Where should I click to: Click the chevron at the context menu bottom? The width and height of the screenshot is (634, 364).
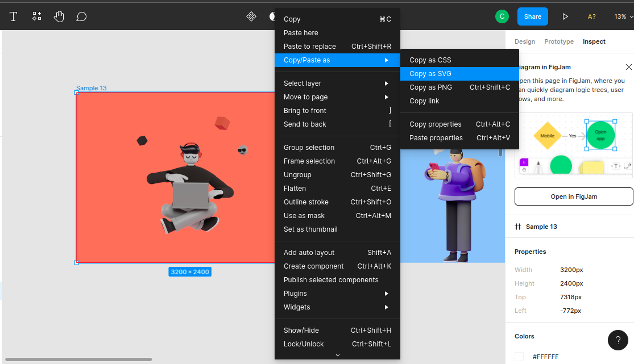point(337,354)
